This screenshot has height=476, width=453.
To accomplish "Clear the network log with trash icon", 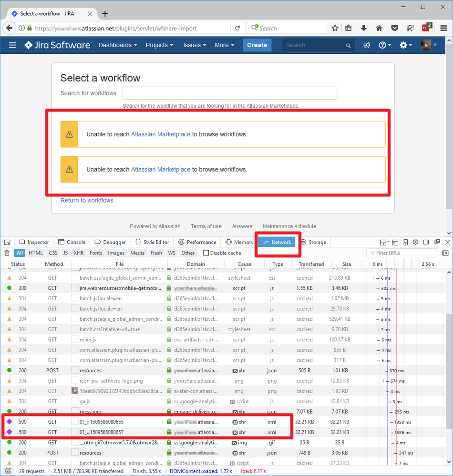I will 7,253.
